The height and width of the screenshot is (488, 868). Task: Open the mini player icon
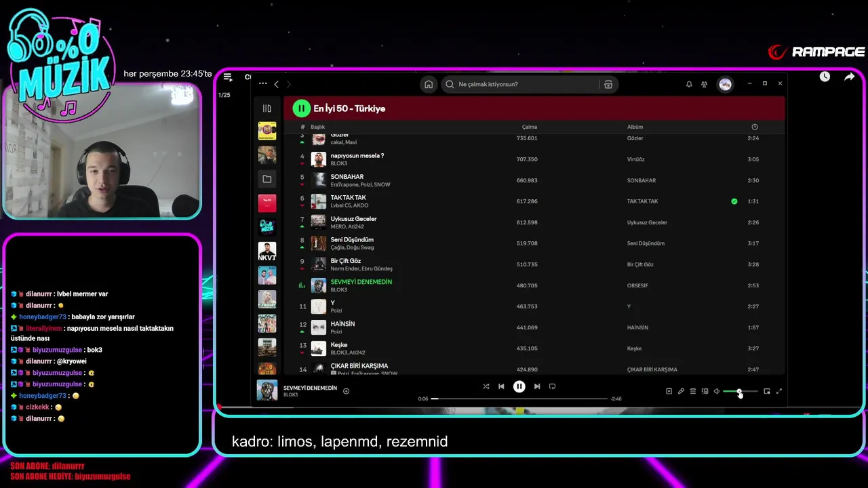point(767,391)
